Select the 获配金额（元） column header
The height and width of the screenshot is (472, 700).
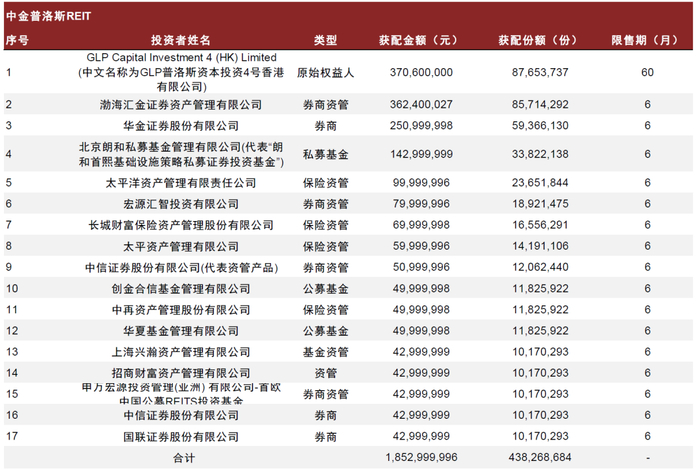(x=421, y=40)
